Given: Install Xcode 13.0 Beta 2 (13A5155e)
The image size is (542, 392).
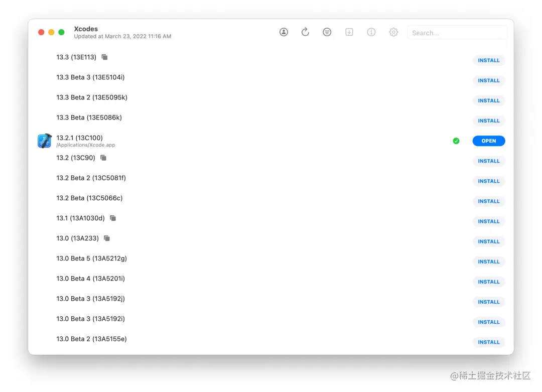Looking at the screenshot, I should pos(488,342).
